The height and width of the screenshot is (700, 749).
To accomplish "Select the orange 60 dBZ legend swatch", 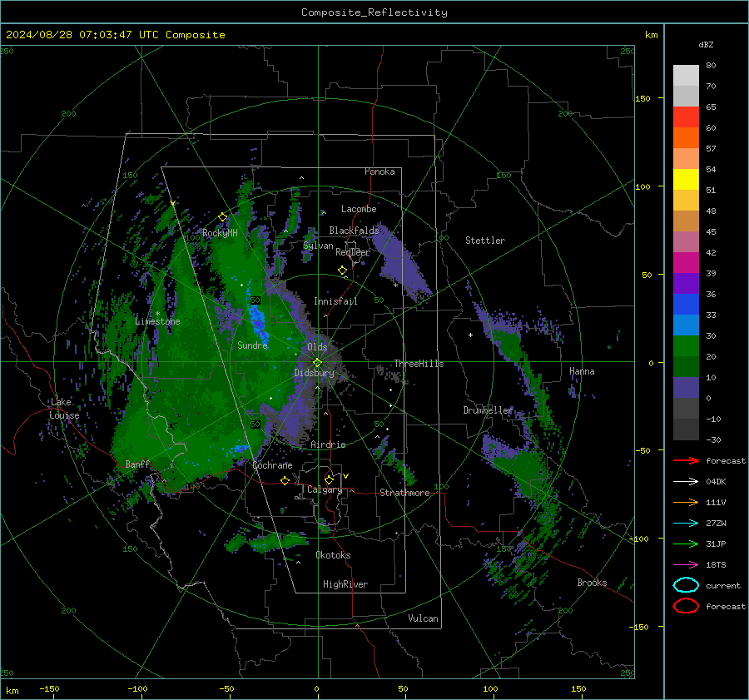I will click(x=686, y=138).
